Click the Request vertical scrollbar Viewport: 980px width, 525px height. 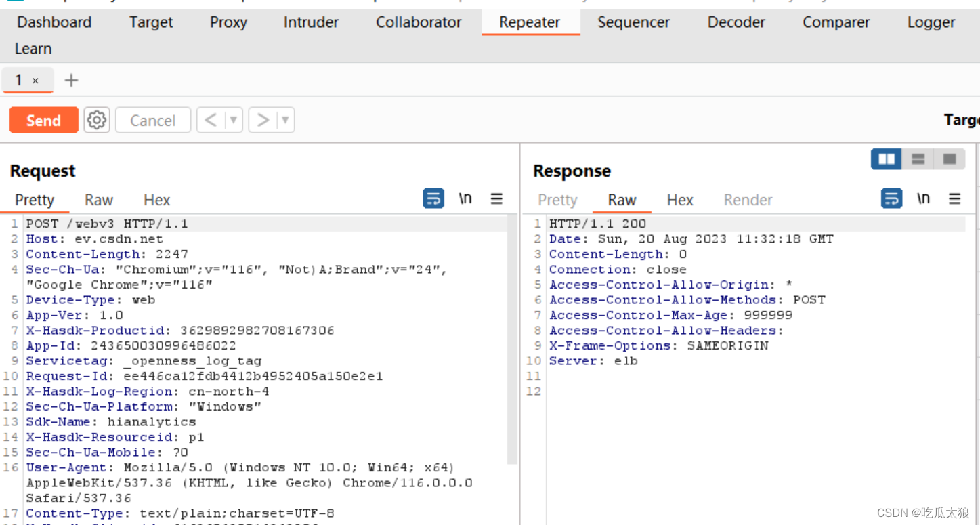513,339
